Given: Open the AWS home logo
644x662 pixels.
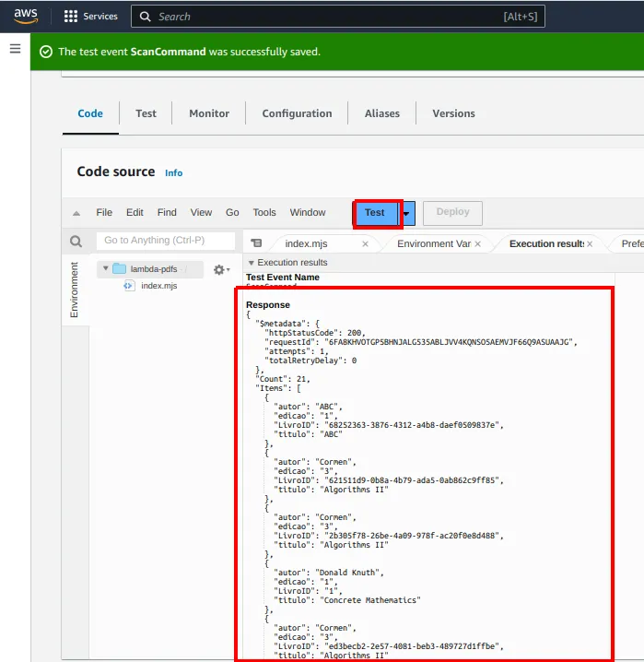Looking at the screenshot, I should 26,16.
